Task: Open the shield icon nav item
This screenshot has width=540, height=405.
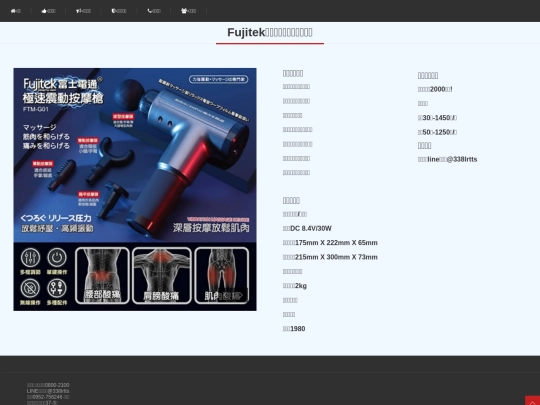Action: 119,11
